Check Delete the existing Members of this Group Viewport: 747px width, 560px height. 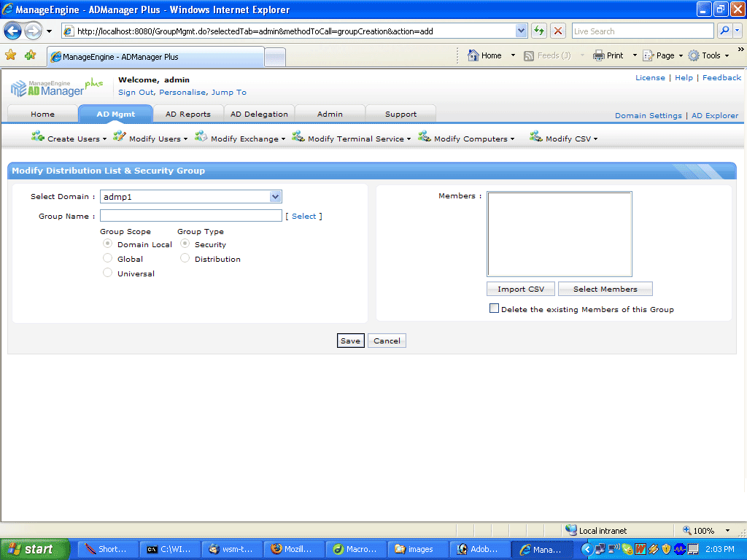click(494, 308)
